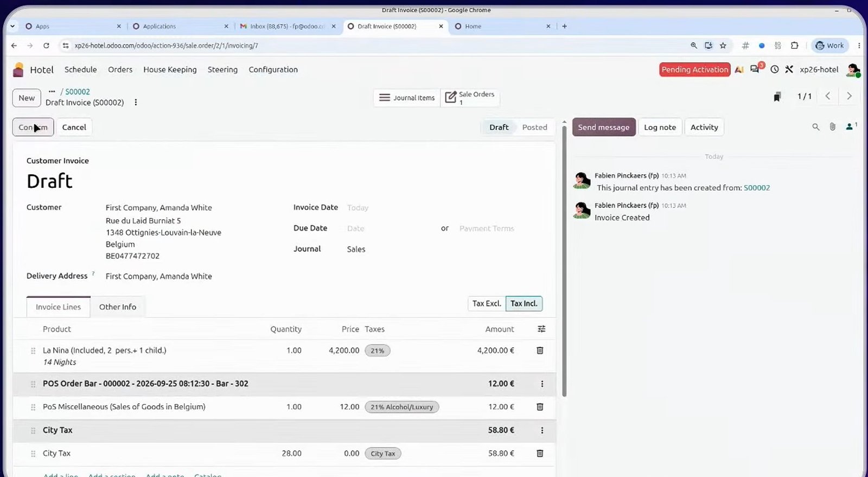Screen dimensions: 868x477
Task: Delete the La Nina invoice line
Action: pyautogui.click(x=540, y=351)
